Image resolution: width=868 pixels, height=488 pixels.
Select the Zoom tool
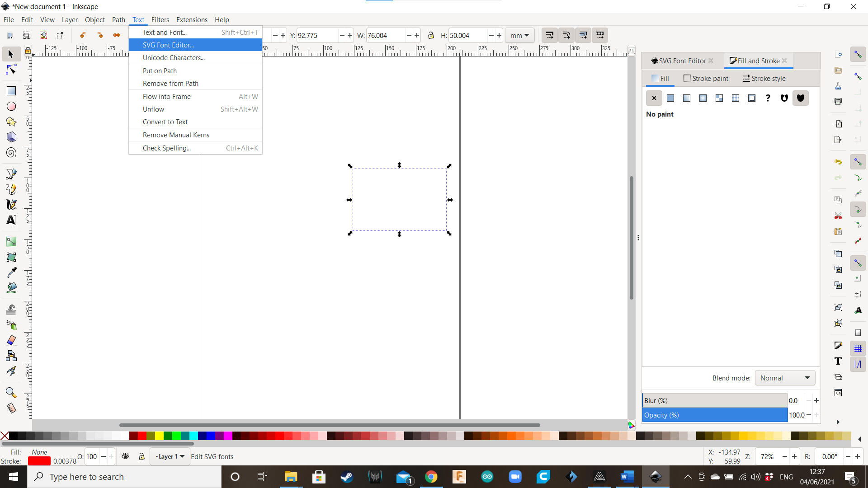coord(11,391)
